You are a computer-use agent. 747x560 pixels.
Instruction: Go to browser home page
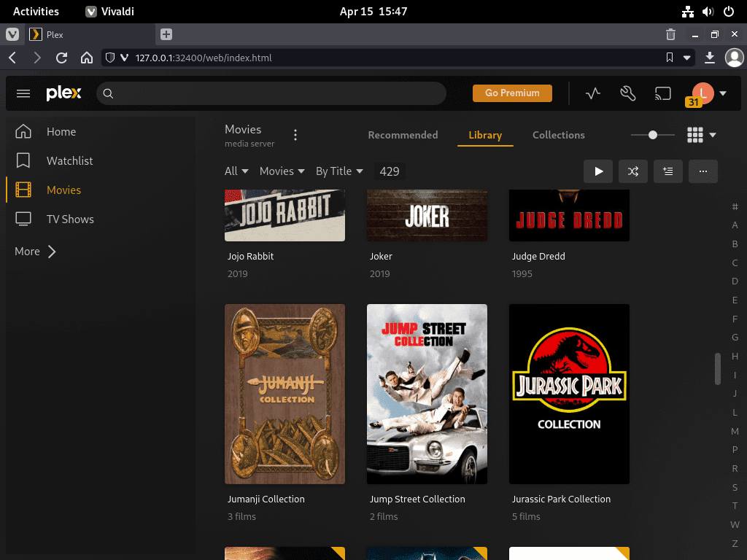(x=87, y=58)
